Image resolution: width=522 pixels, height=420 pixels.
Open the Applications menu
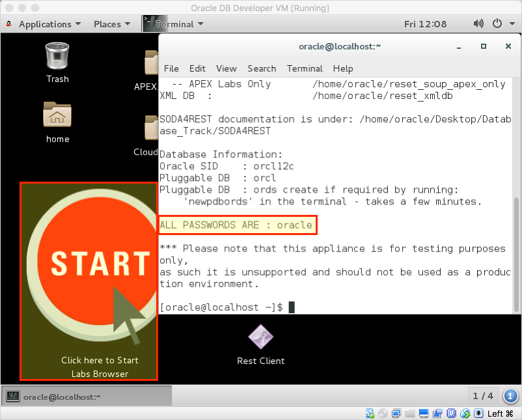point(49,24)
